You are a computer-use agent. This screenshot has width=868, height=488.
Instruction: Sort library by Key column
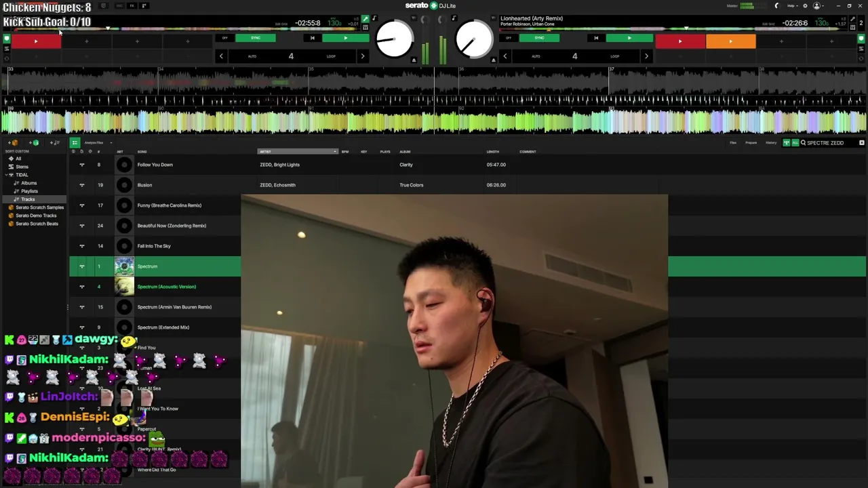click(x=364, y=152)
